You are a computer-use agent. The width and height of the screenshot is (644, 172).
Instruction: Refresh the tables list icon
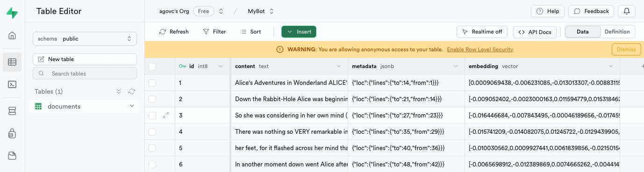coord(132,91)
